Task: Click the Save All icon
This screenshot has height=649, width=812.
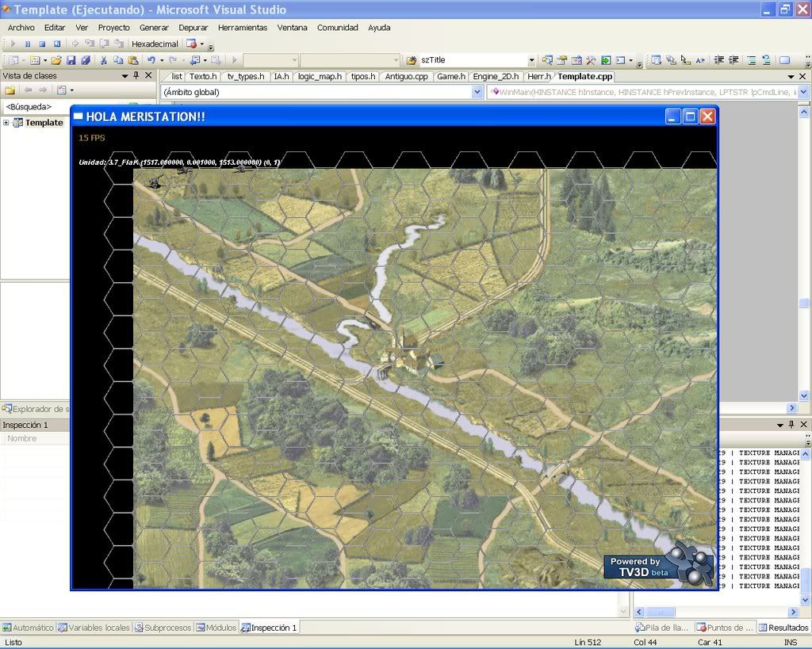Action: 86,60
